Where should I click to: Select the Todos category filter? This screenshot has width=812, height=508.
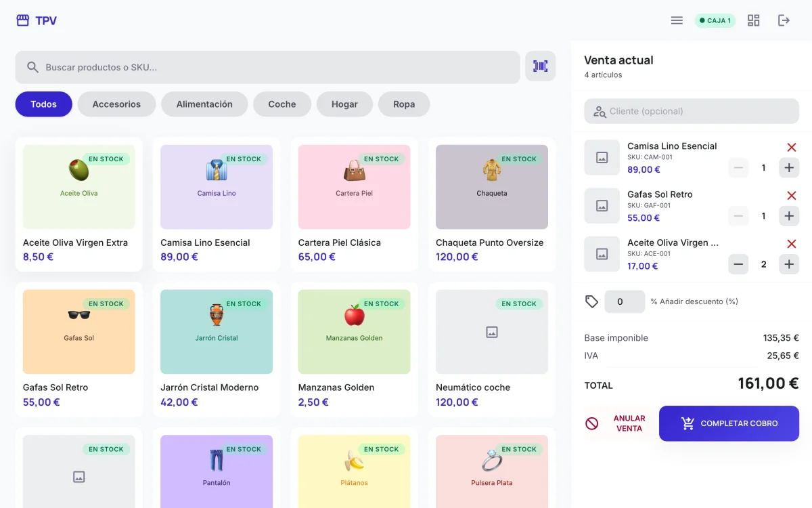tap(43, 104)
